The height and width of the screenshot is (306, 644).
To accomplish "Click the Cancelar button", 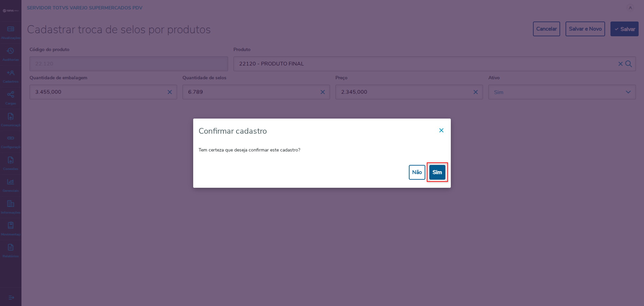I will point(546,29).
